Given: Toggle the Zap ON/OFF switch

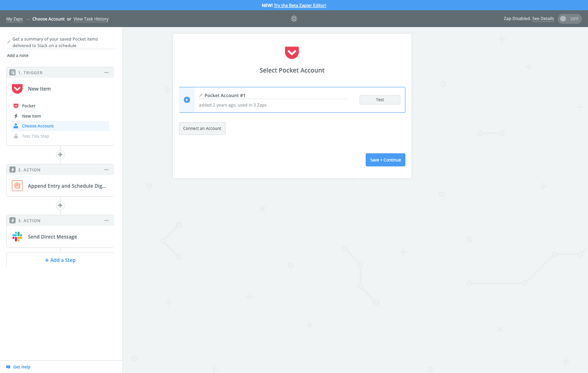Looking at the screenshot, I should 570,19.
